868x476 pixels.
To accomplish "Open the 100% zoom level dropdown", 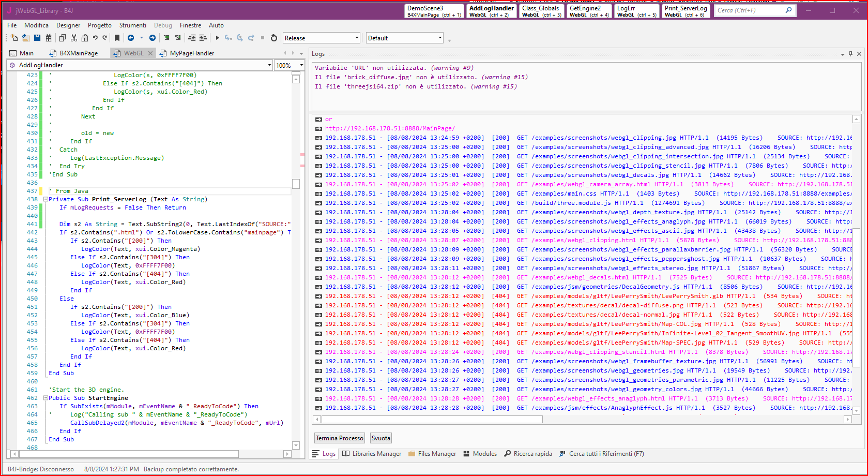I will [x=301, y=65].
